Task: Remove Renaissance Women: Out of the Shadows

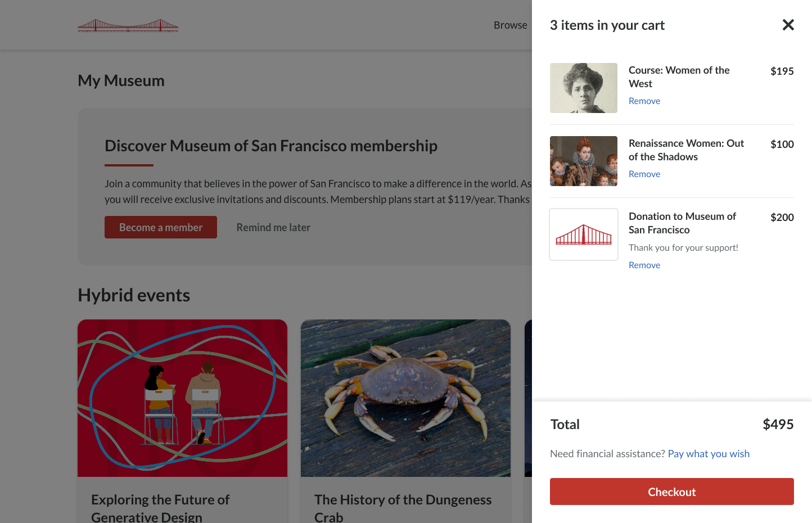Action: [644, 174]
